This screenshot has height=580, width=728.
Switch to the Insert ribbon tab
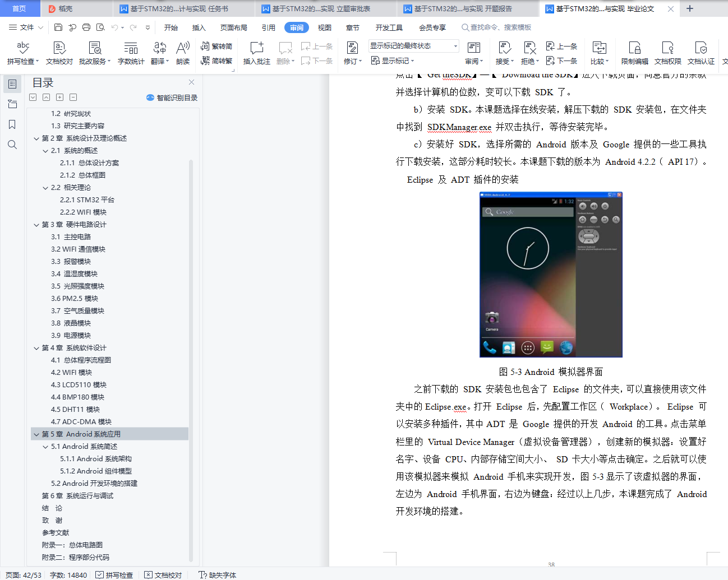tap(199, 27)
